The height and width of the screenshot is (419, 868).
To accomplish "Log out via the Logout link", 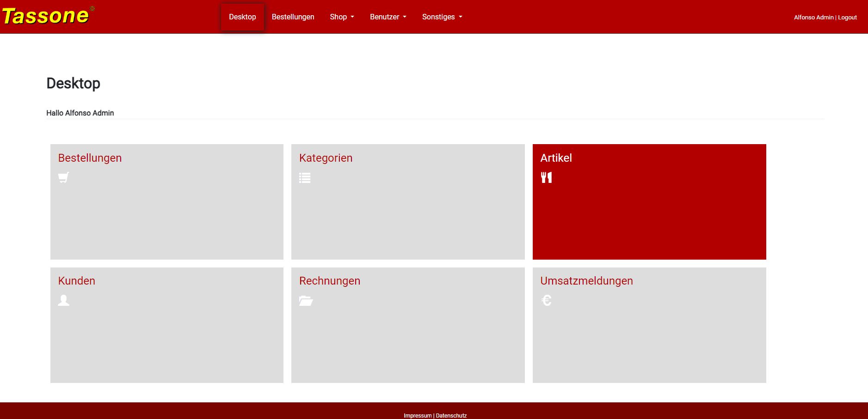I will tap(847, 18).
